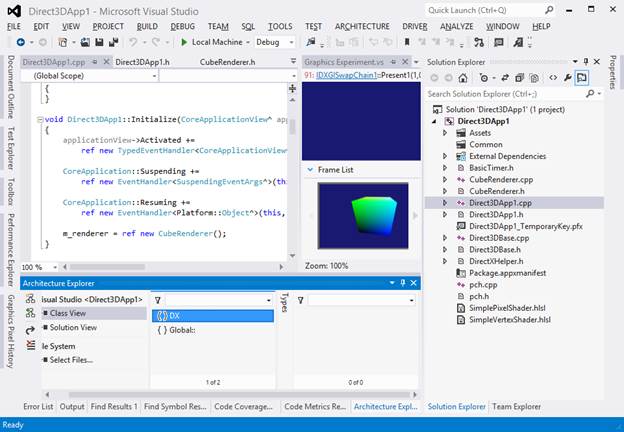The height and width of the screenshot is (432, 624).
Task: Click the bookmark toggle toolbar icon
Action: 407,42
